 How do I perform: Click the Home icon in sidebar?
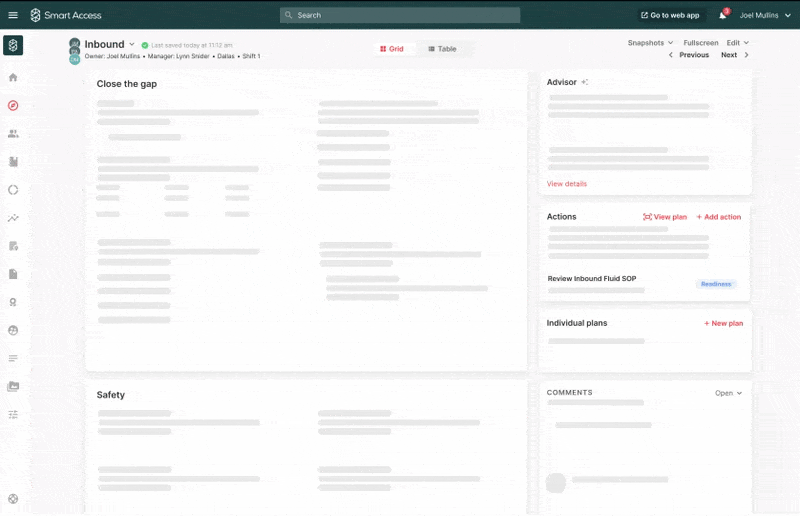(13, 77)
